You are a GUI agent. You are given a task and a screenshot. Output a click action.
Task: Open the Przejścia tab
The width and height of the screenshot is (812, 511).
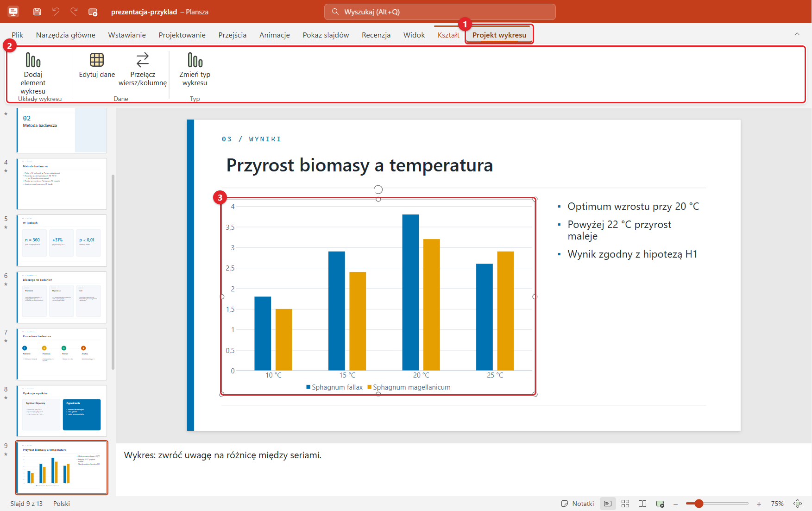coord(233,35)
